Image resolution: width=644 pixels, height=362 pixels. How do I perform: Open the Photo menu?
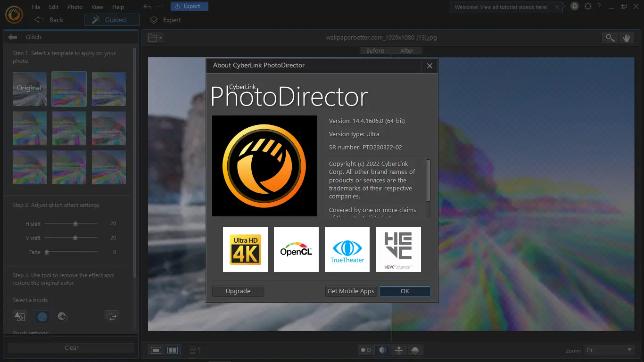click(x=75, y=7)
